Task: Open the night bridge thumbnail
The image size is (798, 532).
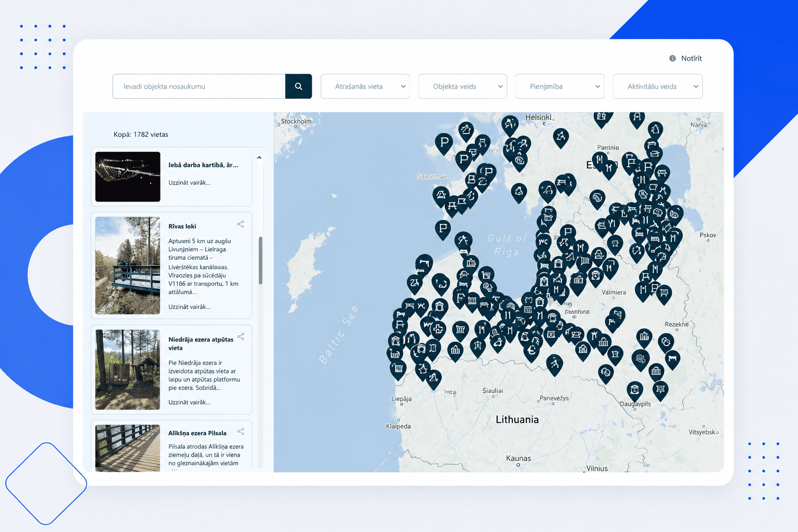Action: (128, 177)
